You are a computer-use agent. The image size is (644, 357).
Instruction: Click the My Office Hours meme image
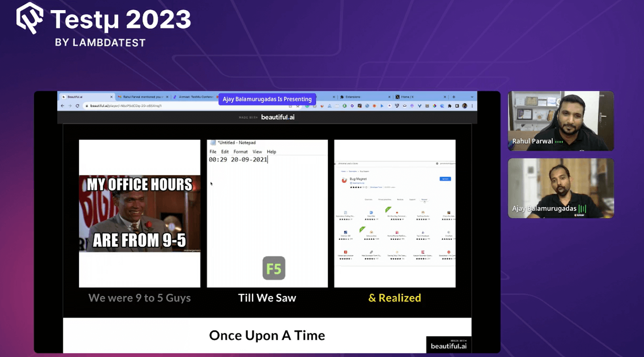[140, 213]
